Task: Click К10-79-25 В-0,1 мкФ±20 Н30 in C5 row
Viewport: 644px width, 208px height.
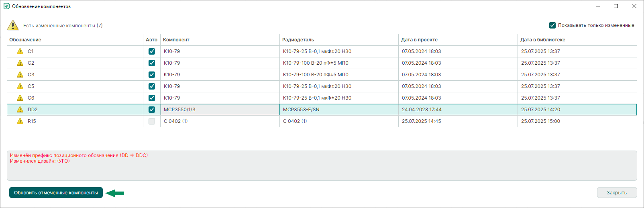Action: (339, 86)
